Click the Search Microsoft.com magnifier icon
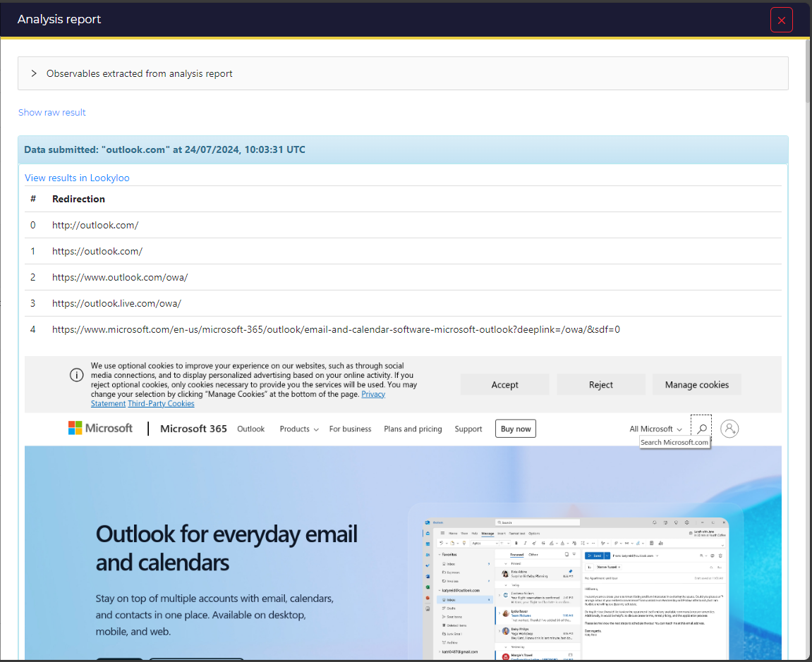Screen dimensions: 812x662 701,428
